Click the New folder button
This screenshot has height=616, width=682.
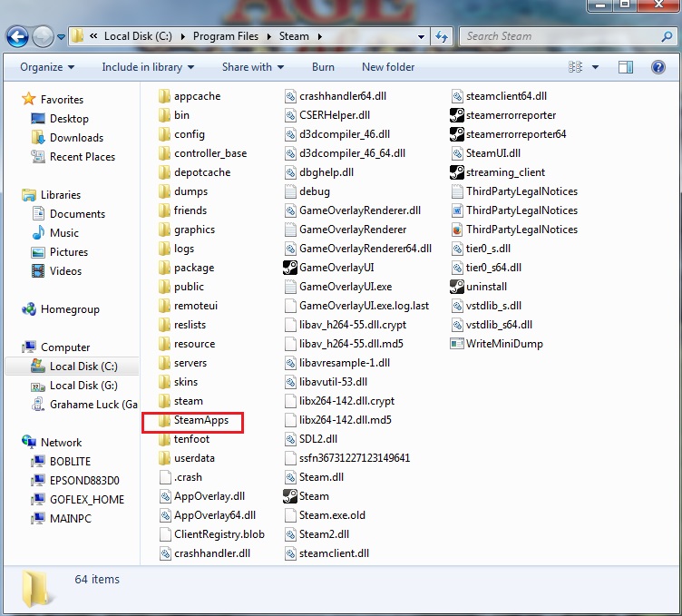coord(388,67)
